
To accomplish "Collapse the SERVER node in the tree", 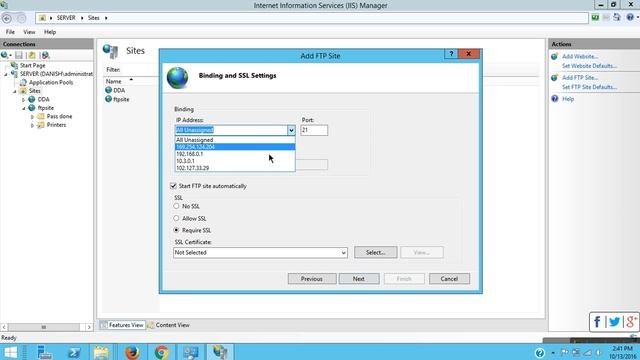I will (6, 74).
